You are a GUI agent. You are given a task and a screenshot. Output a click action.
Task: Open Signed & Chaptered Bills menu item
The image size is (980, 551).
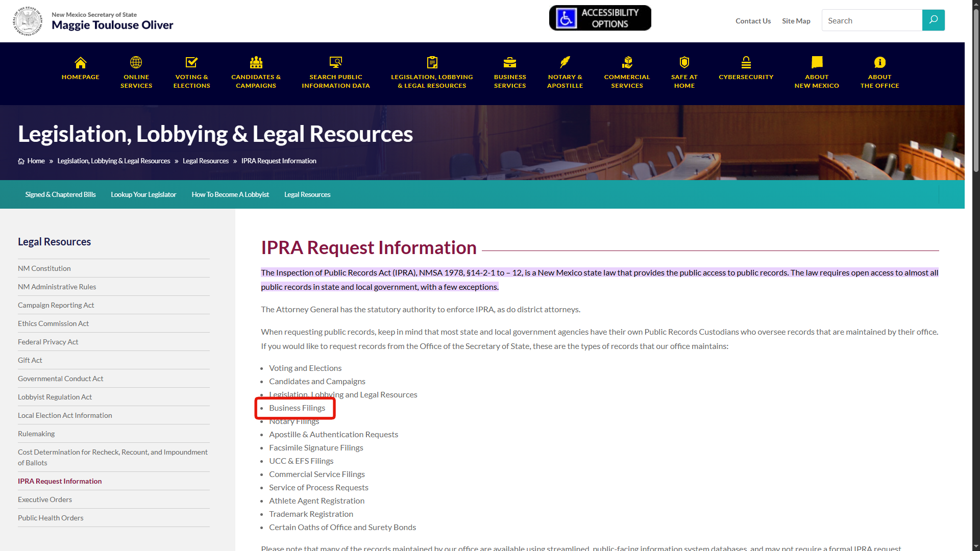tap(60, 194)
